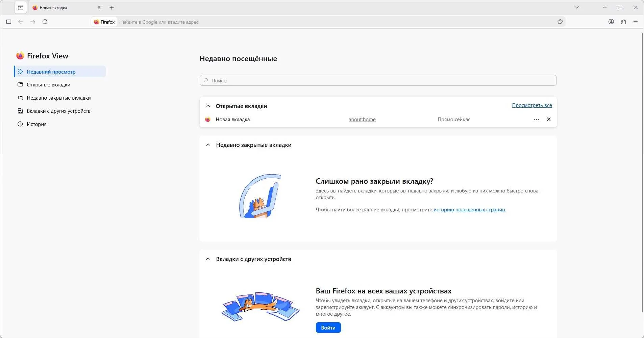Select Недавний просмотр in sidebar
The width and height of the screenshot is (644, 338).
click(60, 72)
